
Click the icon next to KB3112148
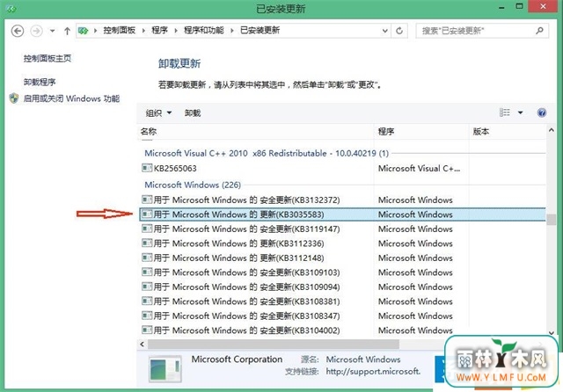147,258
